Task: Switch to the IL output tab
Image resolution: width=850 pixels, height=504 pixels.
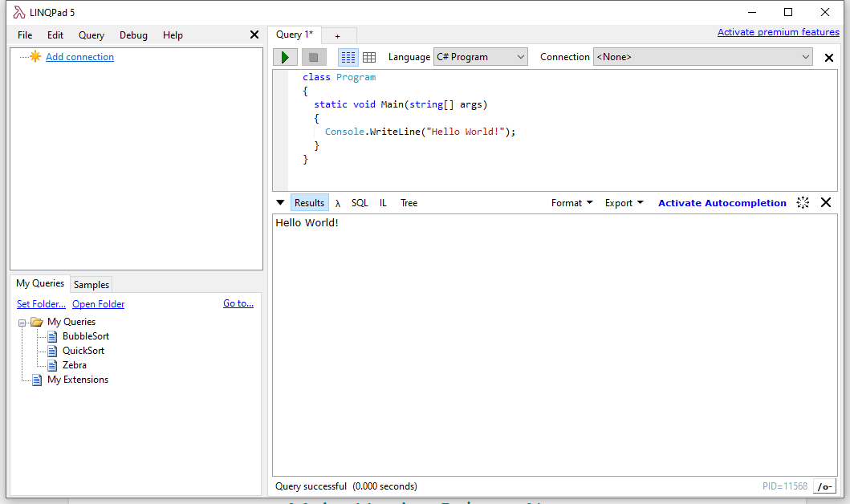Action: (x=383, y=203)
